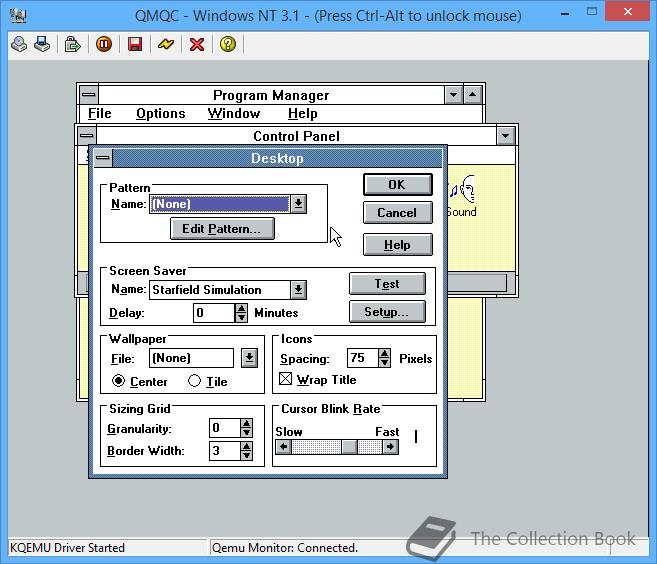Click the red floppy save-state icon

tap(135, 44)
